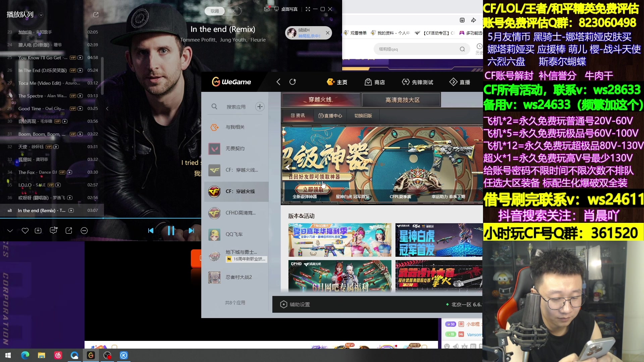This screenshot has height=362, width=644.
Task: Open 与我相关 in WeGame sidebar
Action: 236,127
